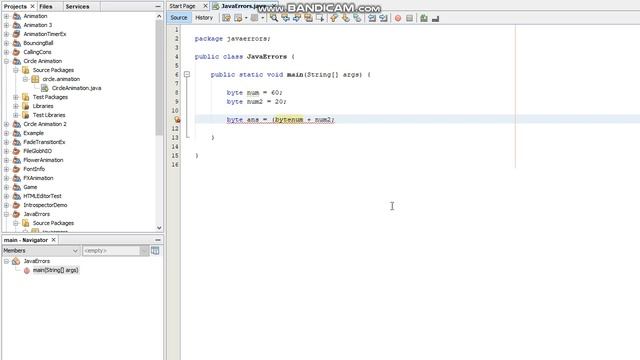Expand the Test Libraries node

point(16,115)
